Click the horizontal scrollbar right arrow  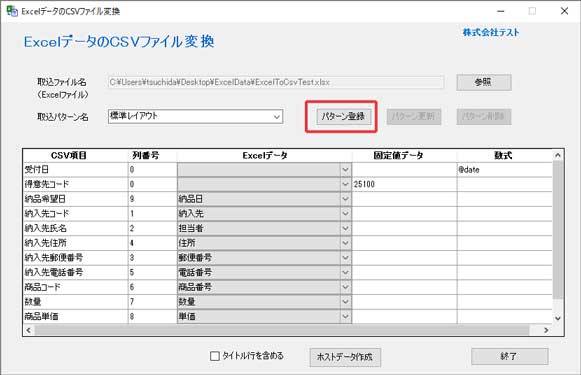546,330
